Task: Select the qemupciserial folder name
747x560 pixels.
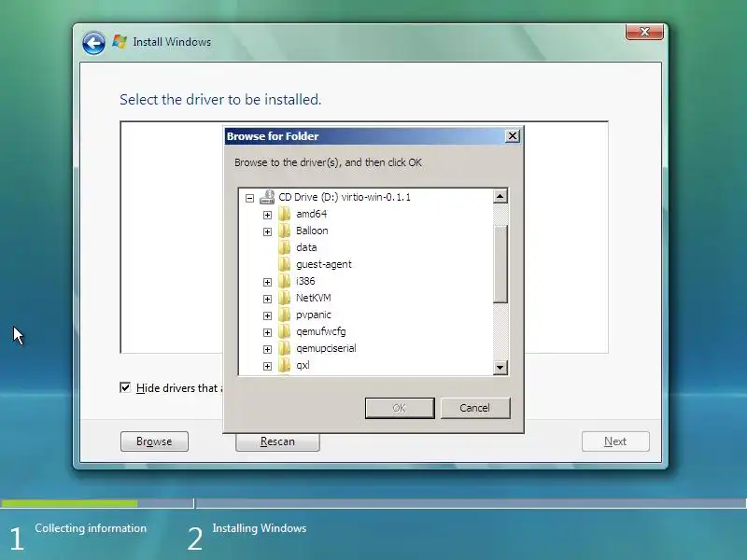Action: [x=326, y=348]
